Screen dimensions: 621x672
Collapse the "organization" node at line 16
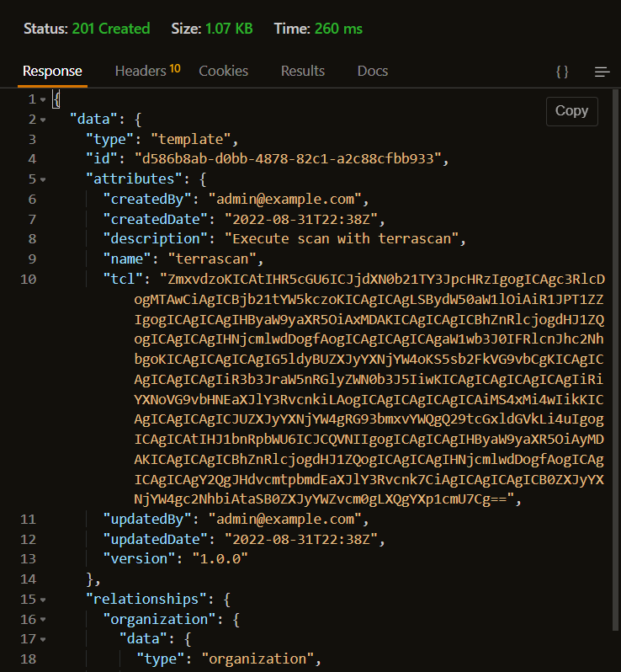[x=43, y=619]
